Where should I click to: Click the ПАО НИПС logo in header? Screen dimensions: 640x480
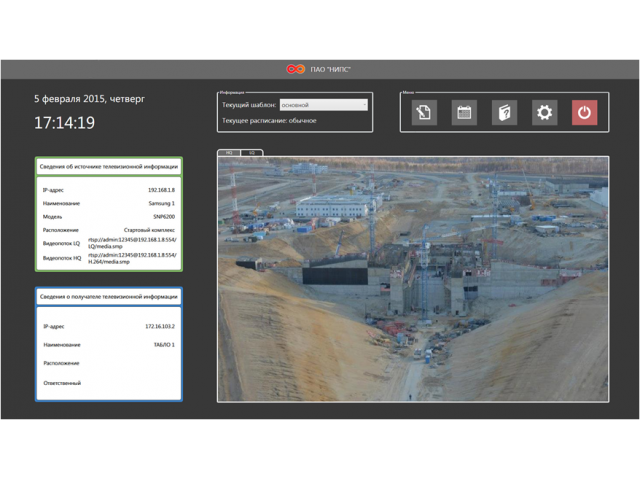[x=295, y=69]
